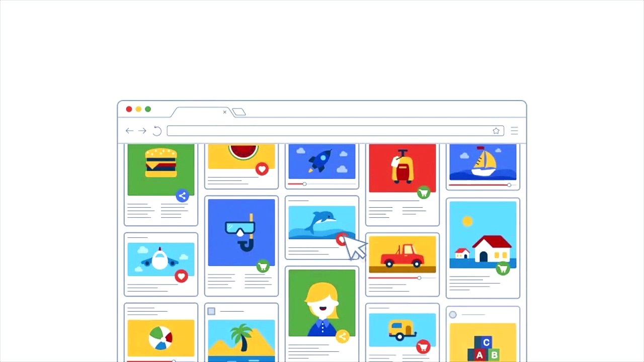The image size is (644, 362).
Task: Open the rocket image
Action: 322,161
